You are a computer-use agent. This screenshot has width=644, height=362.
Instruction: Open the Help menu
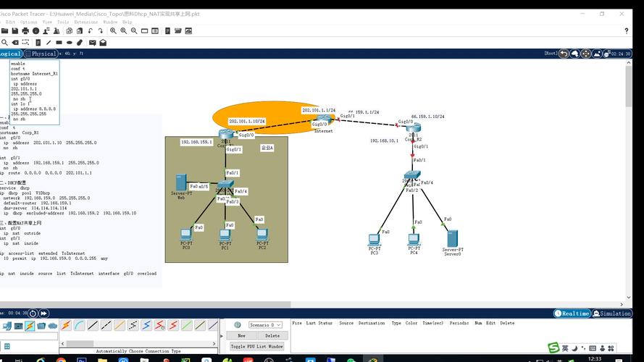click(x=127, y=22)
